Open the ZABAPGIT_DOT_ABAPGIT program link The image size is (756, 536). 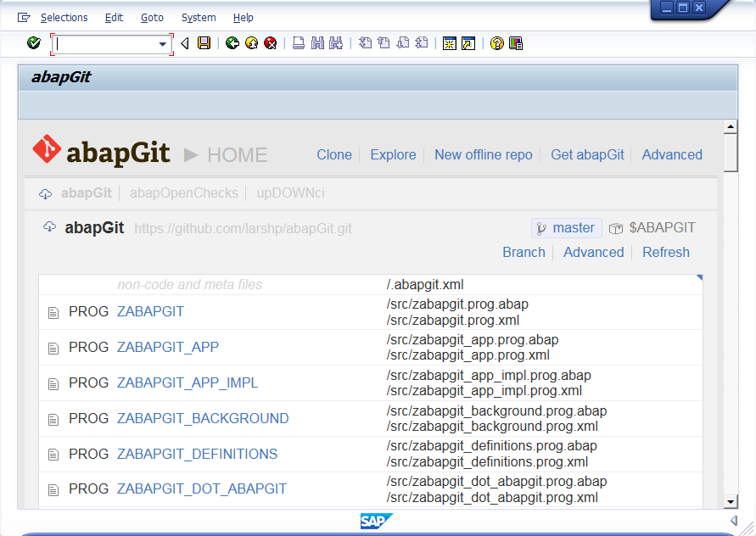pos(202,489)
